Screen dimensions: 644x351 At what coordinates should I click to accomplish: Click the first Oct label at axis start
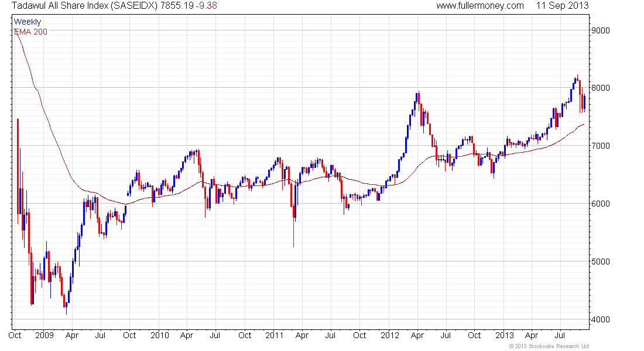15,335
